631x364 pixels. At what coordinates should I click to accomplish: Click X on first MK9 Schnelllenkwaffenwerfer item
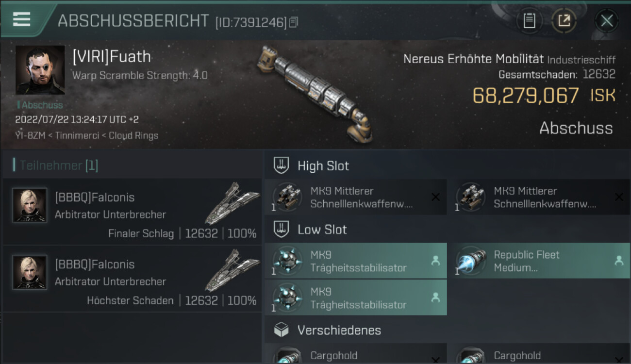[435, 197]
